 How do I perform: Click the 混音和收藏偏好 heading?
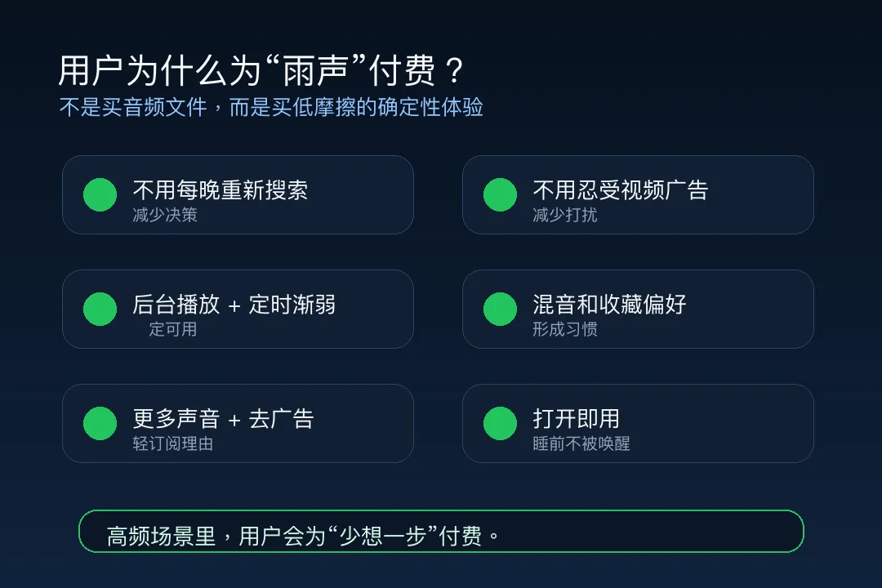click(610, 305)
